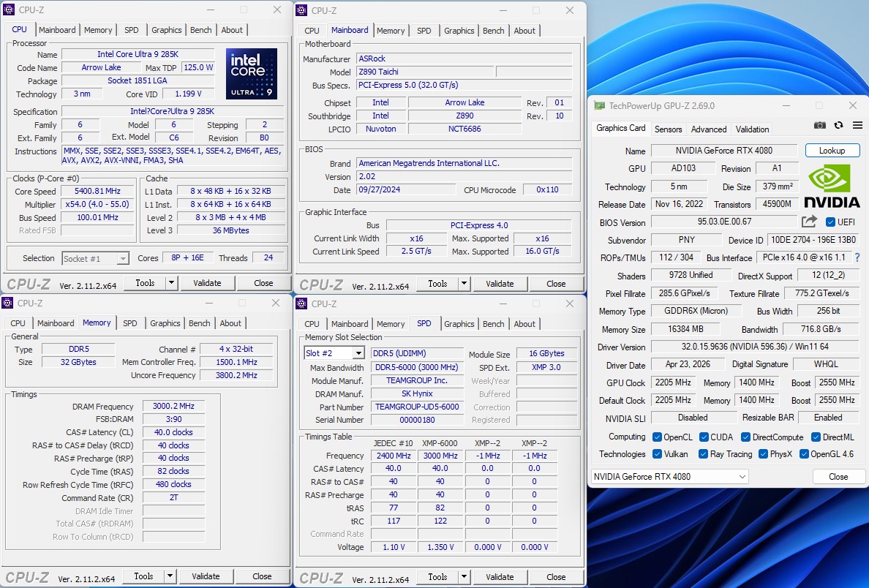Viewport: 869px width, 588px height.
Task: Click the BIOS export share icon in GPU-Z
Action: pyautogui.click(x=809, y=222)
